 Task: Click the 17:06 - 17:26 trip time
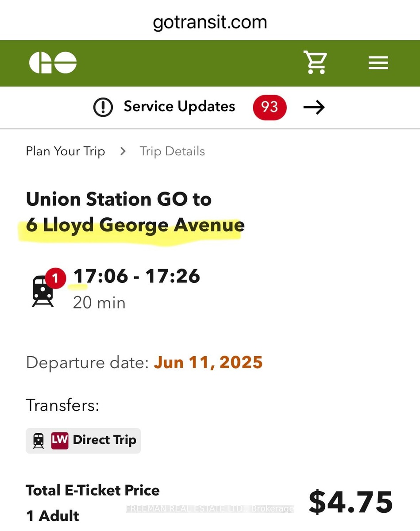(136, 276)
